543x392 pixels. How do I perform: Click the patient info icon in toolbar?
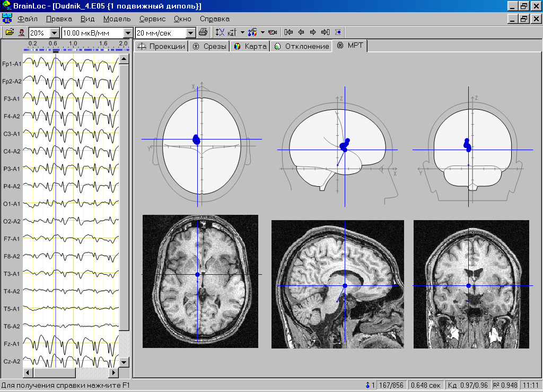[x=22, y=32]
